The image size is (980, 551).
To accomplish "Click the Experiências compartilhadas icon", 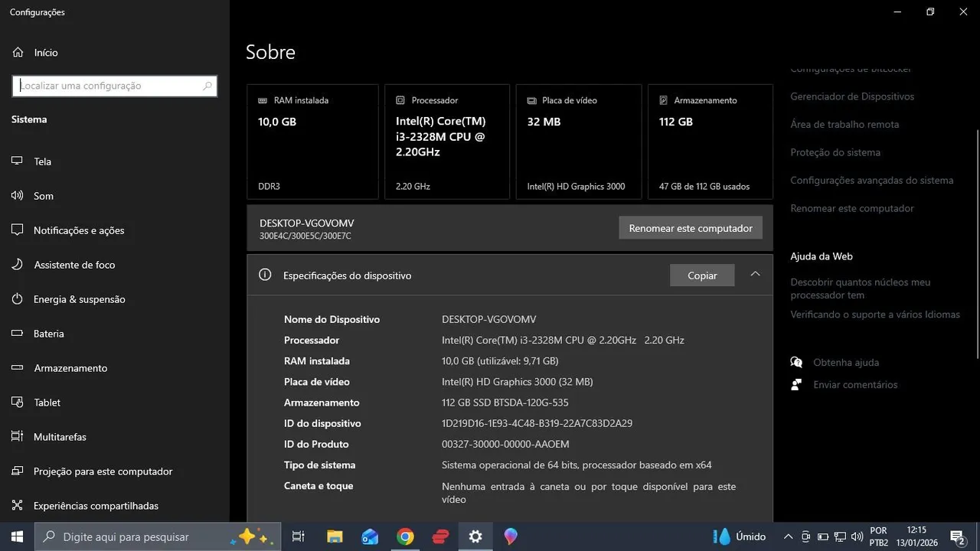I will 17,506.
